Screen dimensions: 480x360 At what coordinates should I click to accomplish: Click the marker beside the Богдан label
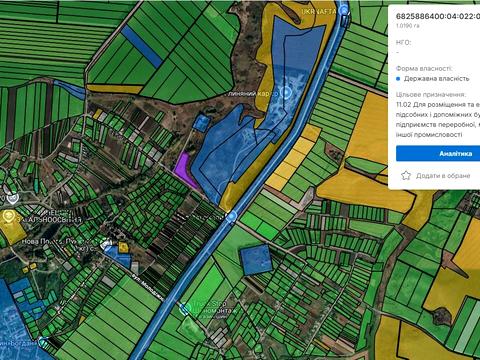pos(43,341)
